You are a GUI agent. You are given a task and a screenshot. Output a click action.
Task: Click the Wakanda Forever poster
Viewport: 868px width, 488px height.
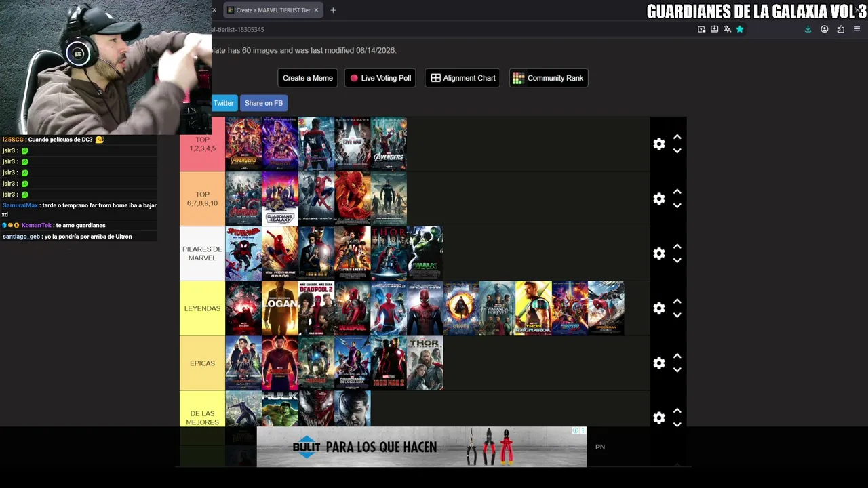tap(497, 308)
